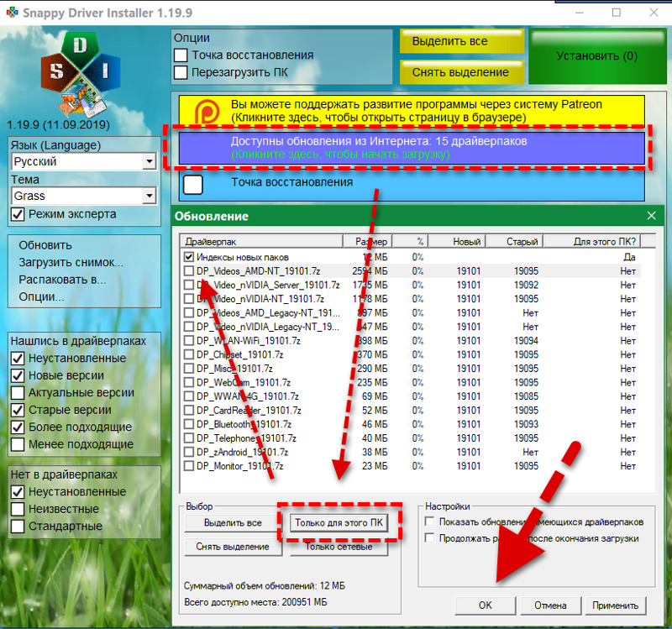Viewport: 672px width, 629px height.
Task: Sort by Размер column header
Action: [368, 241]
